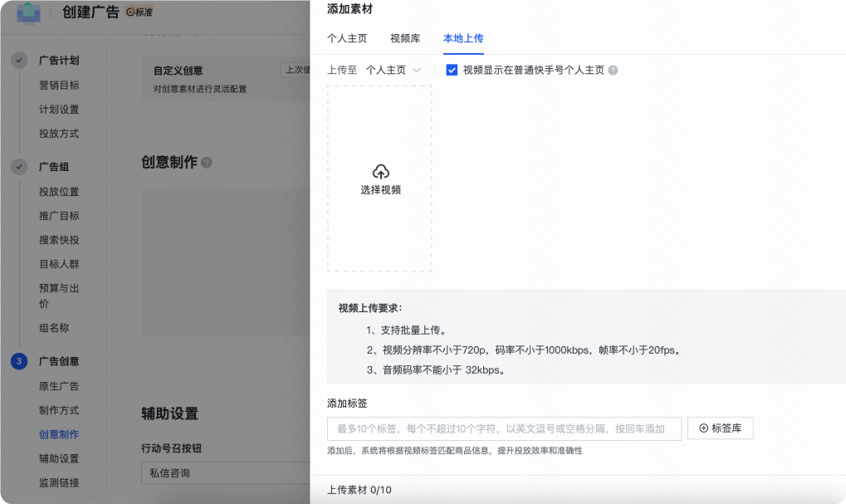846x504 pixels.
Task: Open the 标签库 button
Action: pos(721,428)
